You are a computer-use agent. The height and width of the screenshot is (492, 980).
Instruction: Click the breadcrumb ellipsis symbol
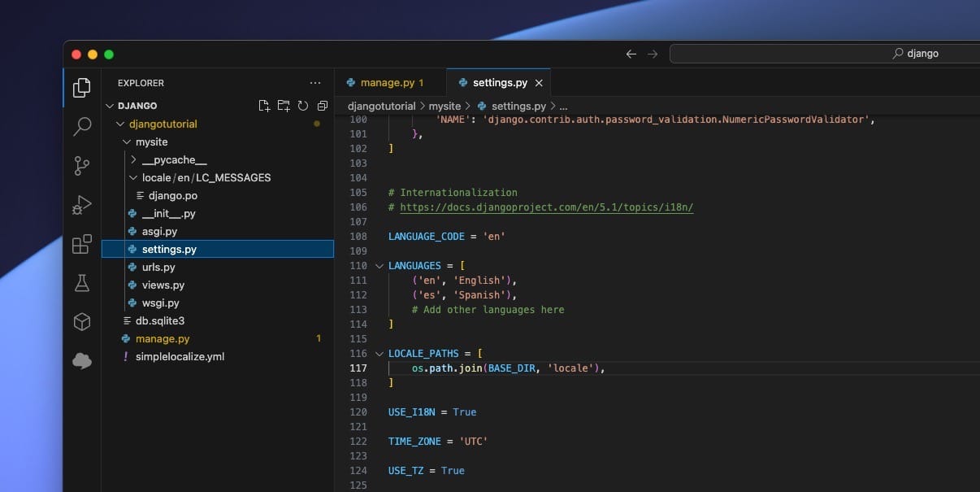[564, 107]
